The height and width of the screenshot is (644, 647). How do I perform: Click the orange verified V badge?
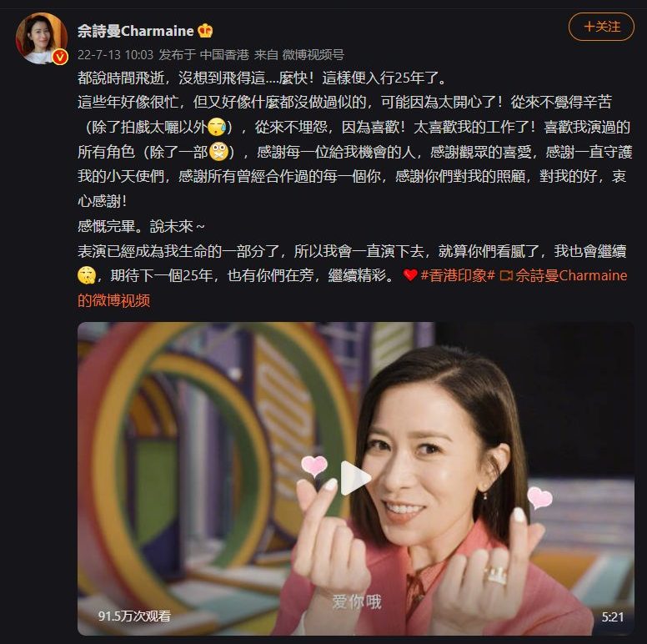pyautogui.click(x=60, y=57)
